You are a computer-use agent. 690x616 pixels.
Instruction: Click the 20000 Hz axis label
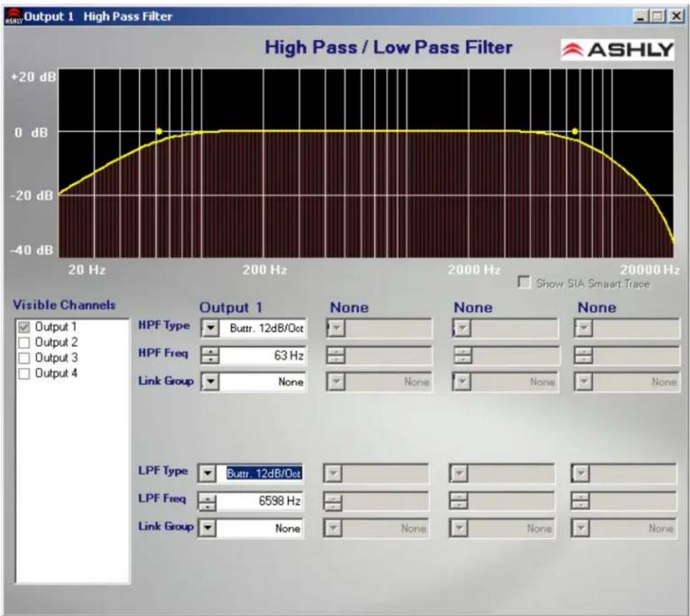point(649,269)
